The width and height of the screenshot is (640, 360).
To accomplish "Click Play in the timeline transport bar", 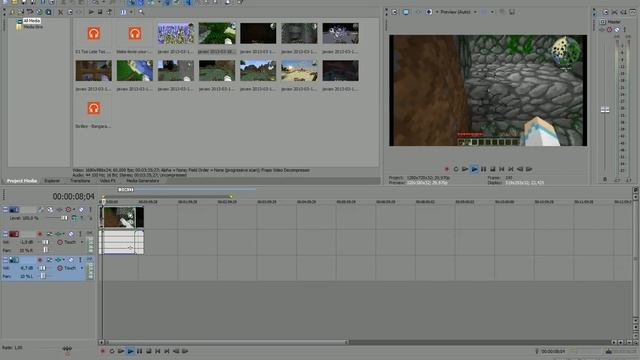I will click(130, 351).
